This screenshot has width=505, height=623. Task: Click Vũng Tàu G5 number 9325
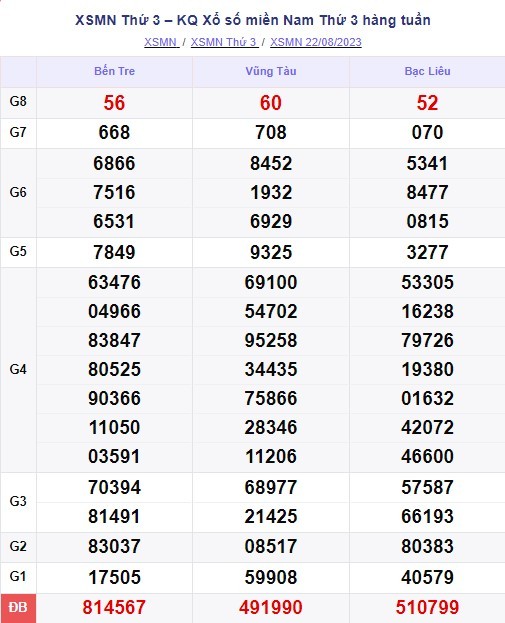pos(271,253)
